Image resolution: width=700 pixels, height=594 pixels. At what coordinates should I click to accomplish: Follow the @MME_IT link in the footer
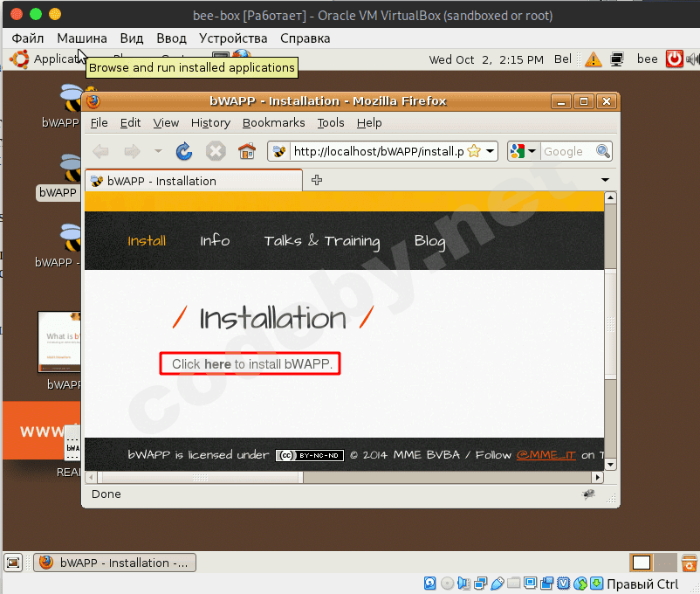(x=546, y=454)
